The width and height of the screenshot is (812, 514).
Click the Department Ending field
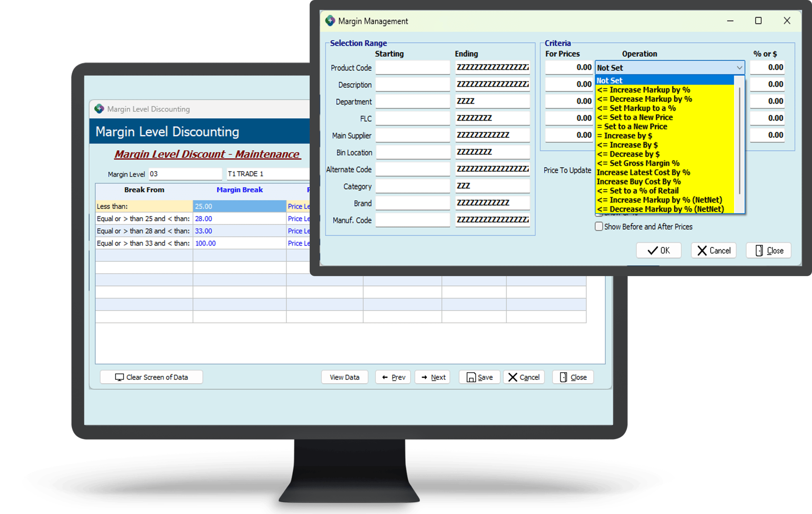click(492, 102)
